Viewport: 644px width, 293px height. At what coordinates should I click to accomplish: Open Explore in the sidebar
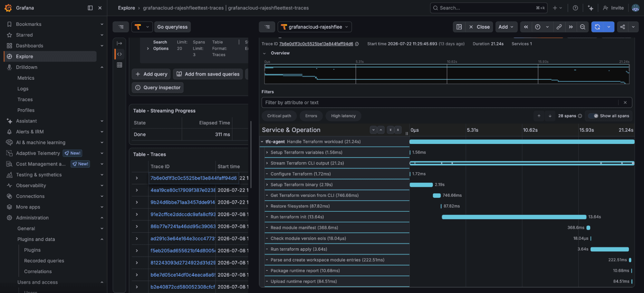[x=50, y=56]
